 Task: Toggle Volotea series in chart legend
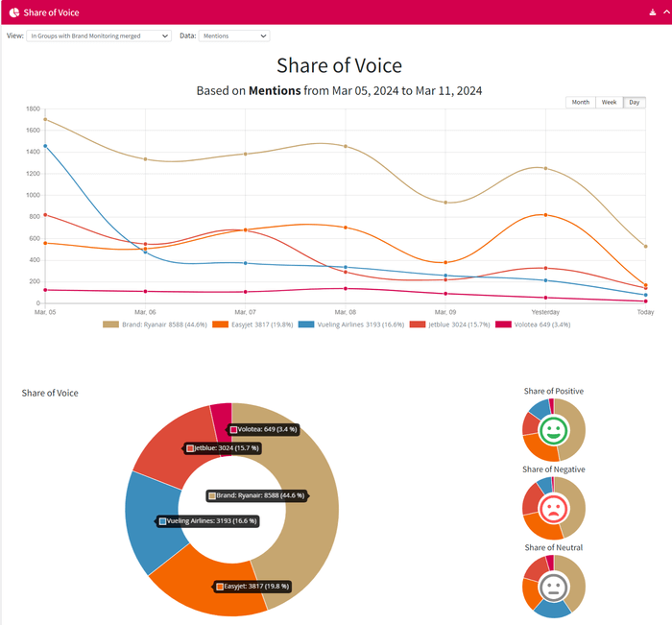(x=533, y=325)
